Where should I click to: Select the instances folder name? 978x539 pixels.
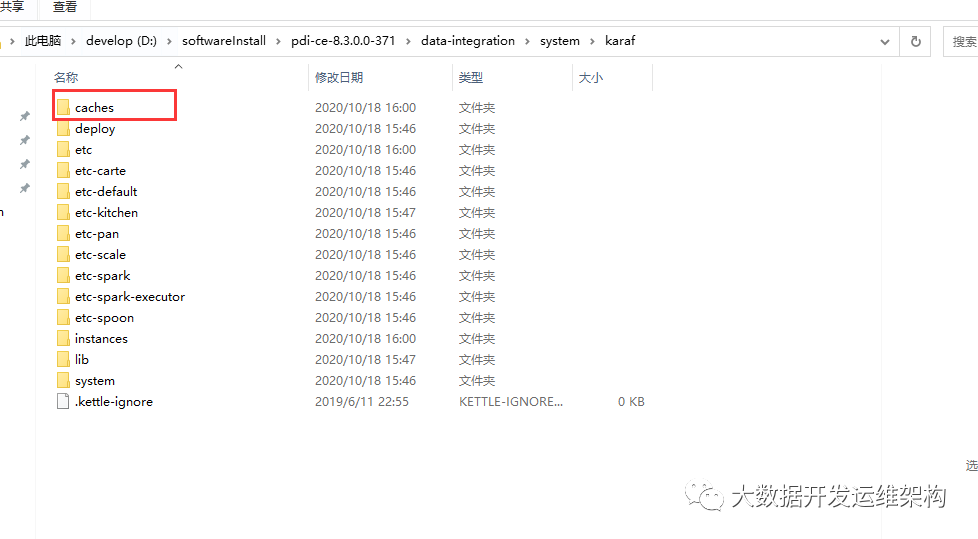tap(101, 339)
